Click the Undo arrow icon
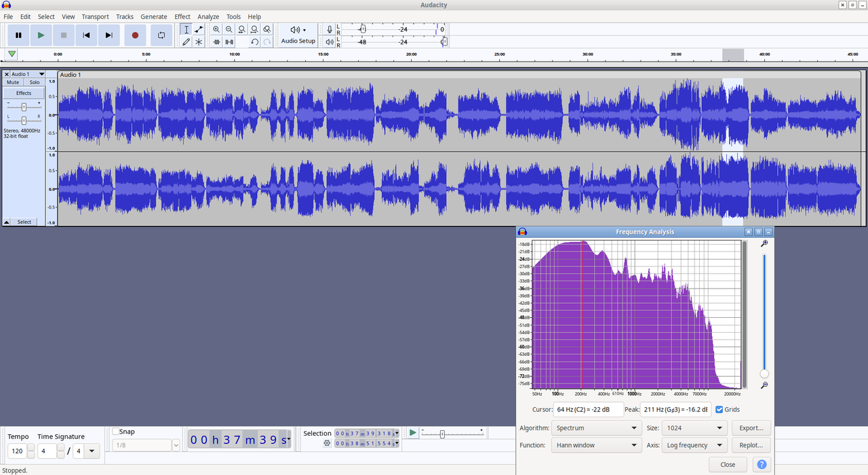 (x=254, y=42)
